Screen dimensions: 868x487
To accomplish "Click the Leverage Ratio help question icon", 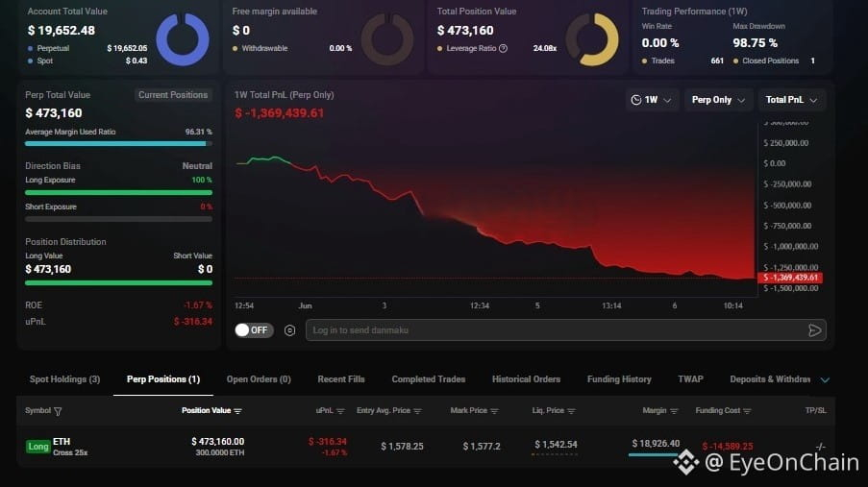I will point(503,48).
